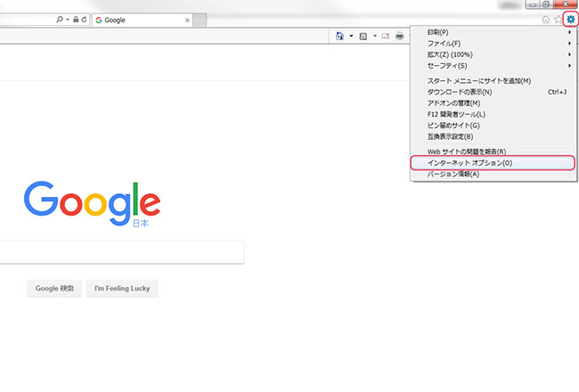Open search dropdown arrow beside magnifier
579x392 pixels.
[x=68, y=20]
